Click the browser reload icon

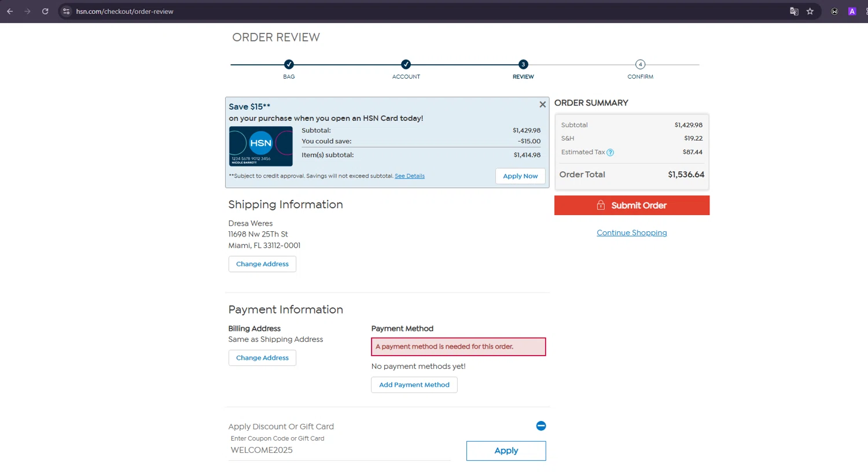coord(45,11)
